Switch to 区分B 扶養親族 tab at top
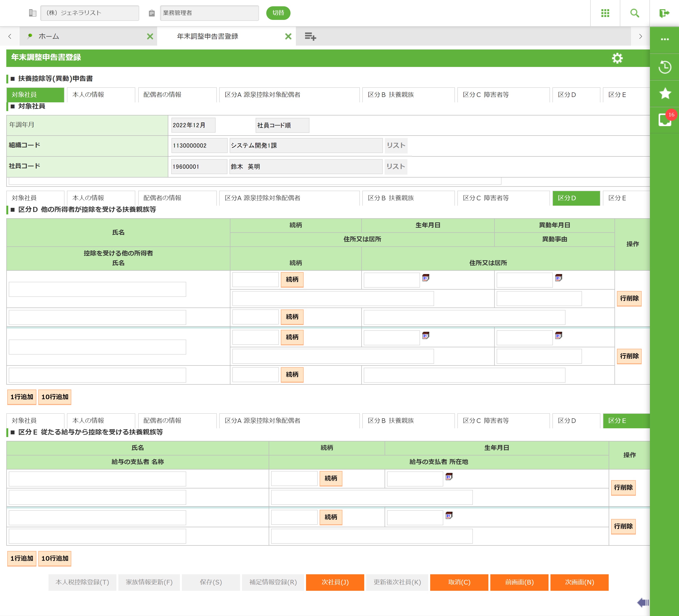The image size is (679, 616). pyautogui.click(x=408, y=95)
